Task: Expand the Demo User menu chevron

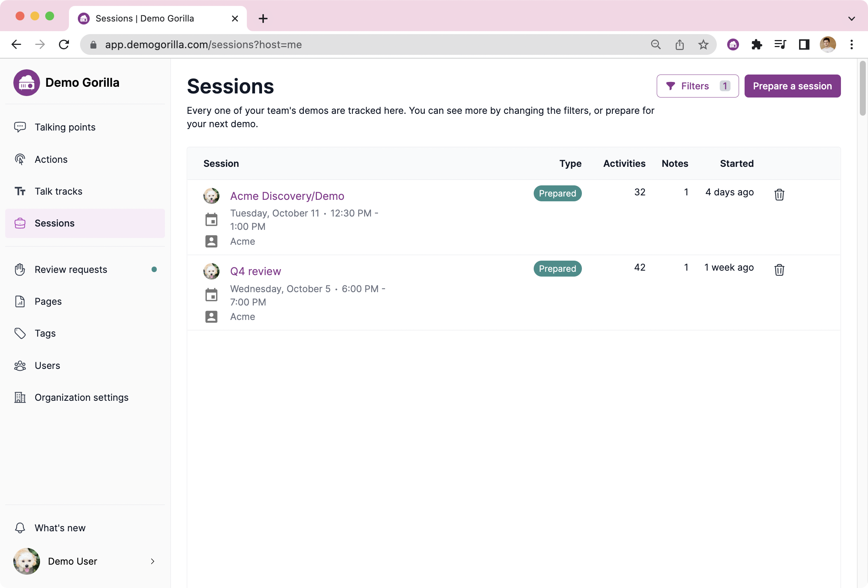Action: click(152, 561)
